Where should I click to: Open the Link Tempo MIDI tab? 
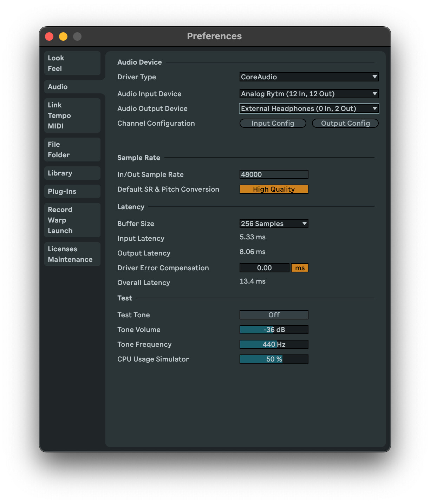72,115
